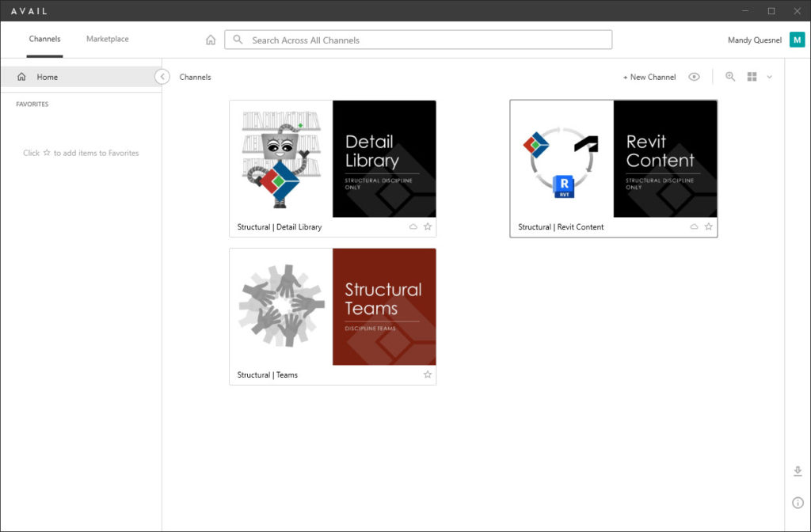Favorite the Structural | Revit Content channel

709,226
